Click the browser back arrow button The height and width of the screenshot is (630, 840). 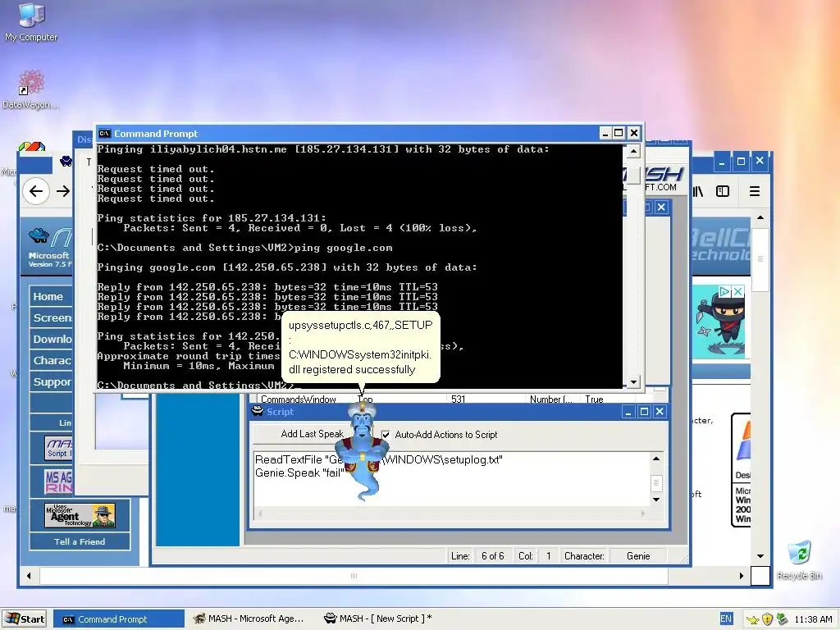pyautogui.click(x=36, y=191)
